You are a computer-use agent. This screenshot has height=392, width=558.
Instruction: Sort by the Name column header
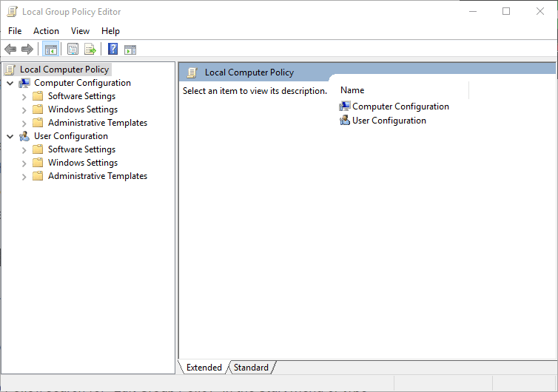403,90
